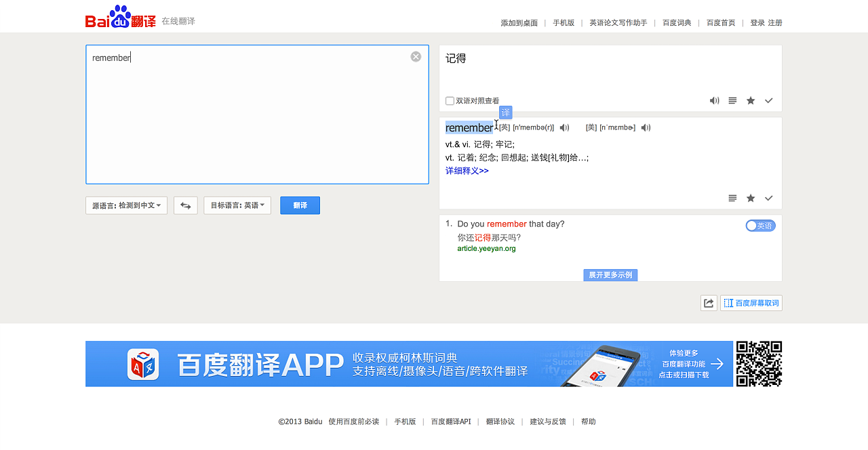Viewport: 868px width, 450px height.
Task: Expand more examples with 展开更多示例
Action: [x=610, y=275]
